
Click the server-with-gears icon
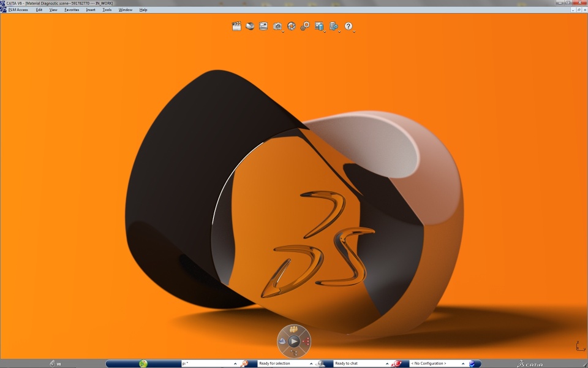click(x=333, y=26)
